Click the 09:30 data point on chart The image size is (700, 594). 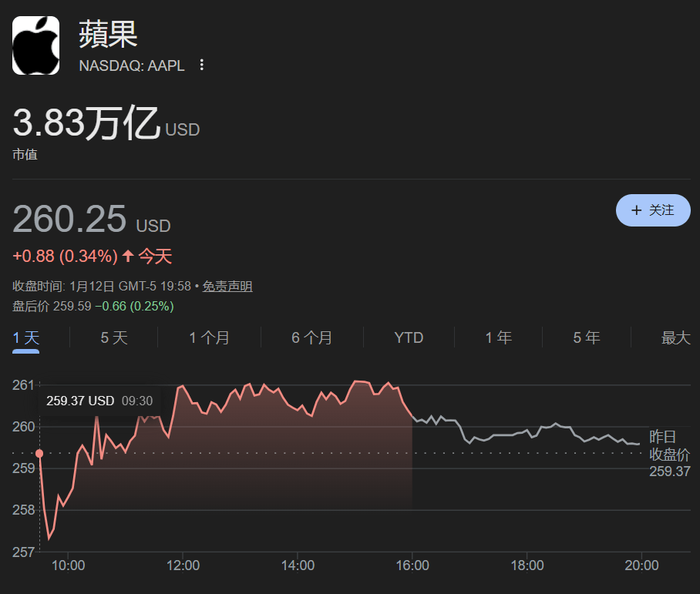click(x=39, y=454)
